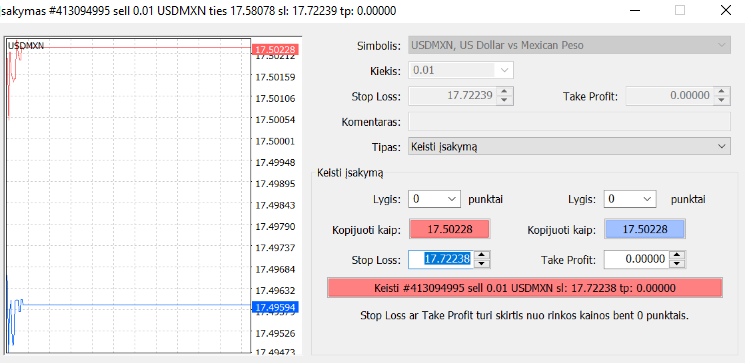Expand the right Lygis points dropdown

coord(630,199)
